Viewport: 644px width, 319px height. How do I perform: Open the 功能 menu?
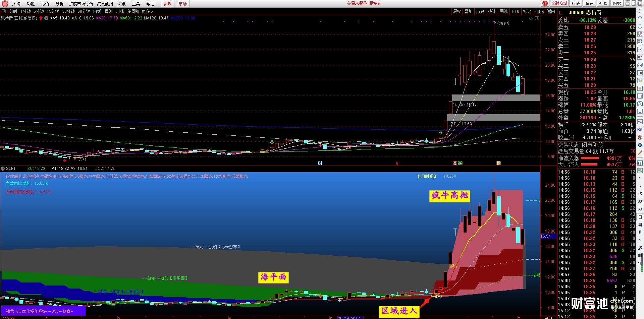tap(31, 4)
